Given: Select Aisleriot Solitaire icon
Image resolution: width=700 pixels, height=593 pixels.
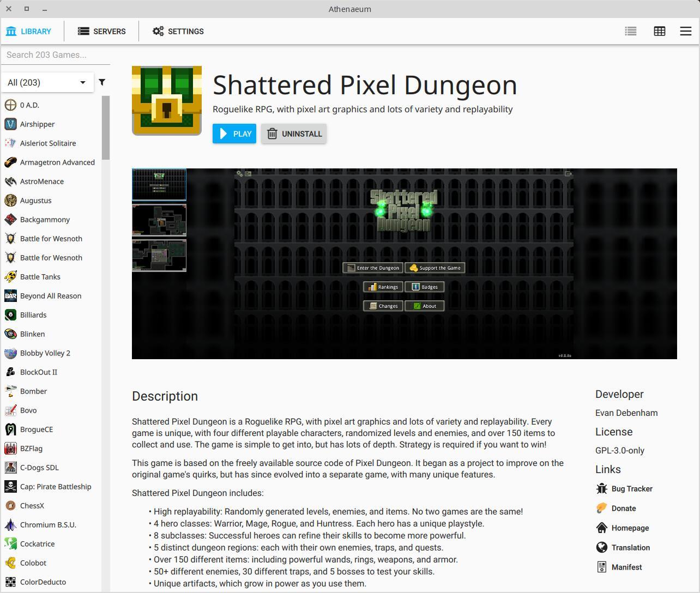Looking at the screenshot, I should (10, 143).
